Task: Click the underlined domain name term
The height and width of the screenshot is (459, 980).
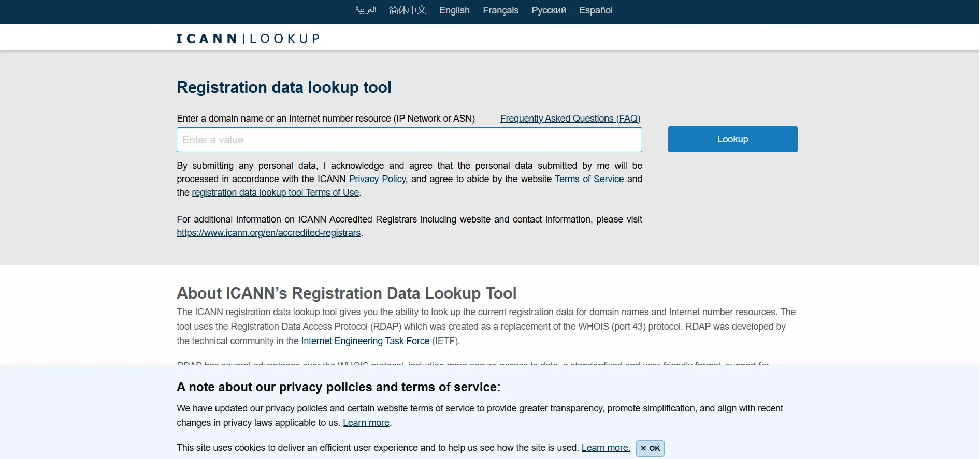Action: coord(236,119)
